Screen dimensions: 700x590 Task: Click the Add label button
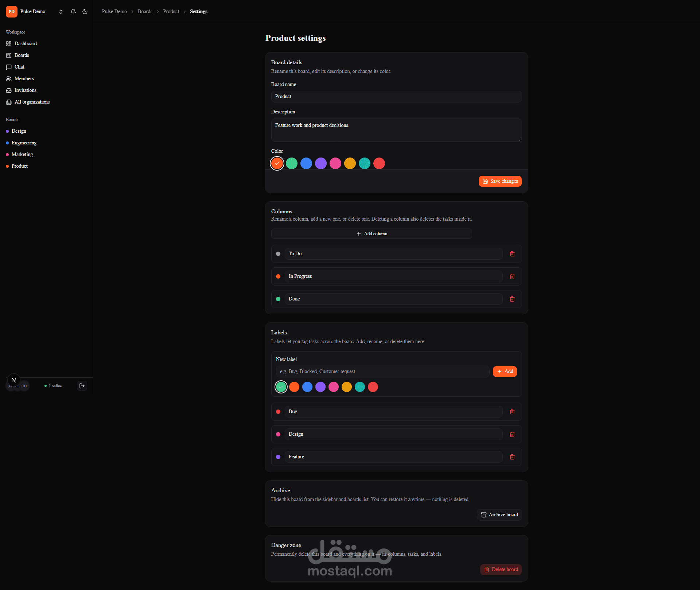[505, 372]
